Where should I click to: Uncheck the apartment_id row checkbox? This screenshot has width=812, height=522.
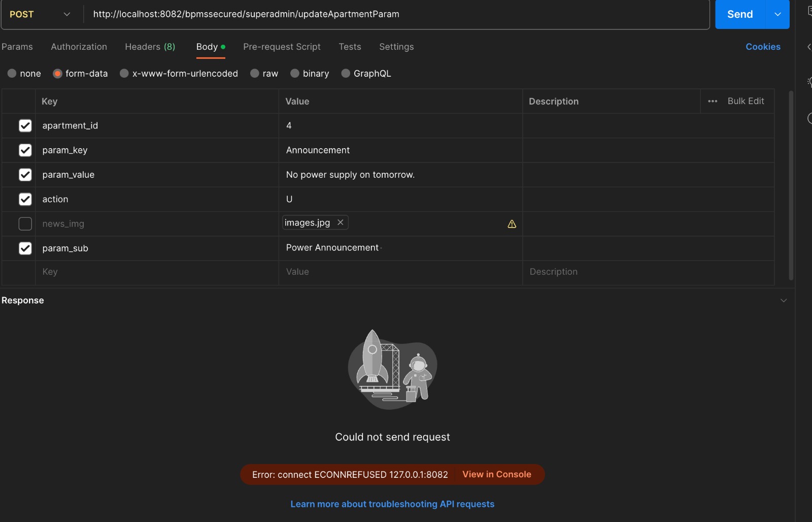(25, 126)
